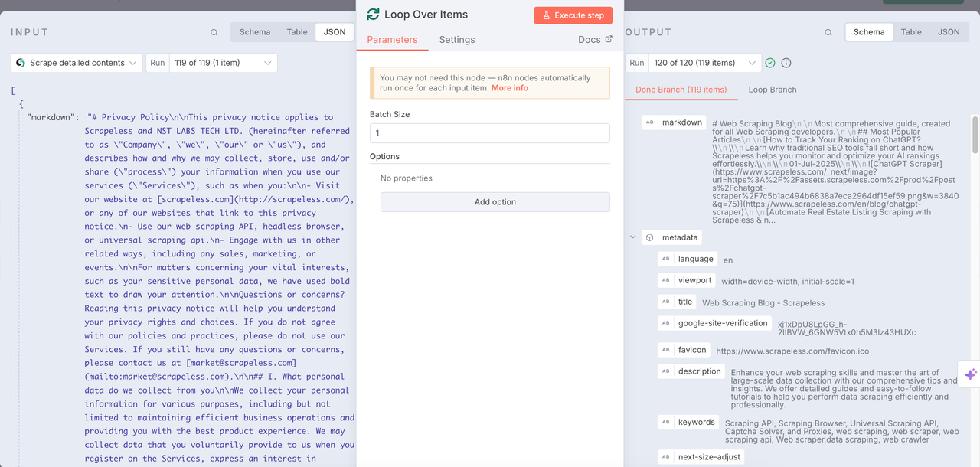Click the AB type icon beside favicon
Viewport: 980px width, 467px height.
tap(666, 350)
